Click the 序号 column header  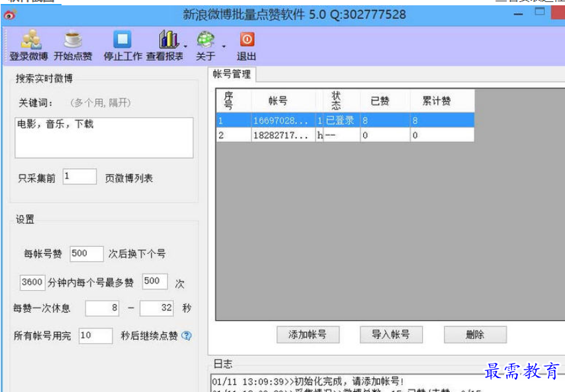pyautogui.click(x=234, y=100)
